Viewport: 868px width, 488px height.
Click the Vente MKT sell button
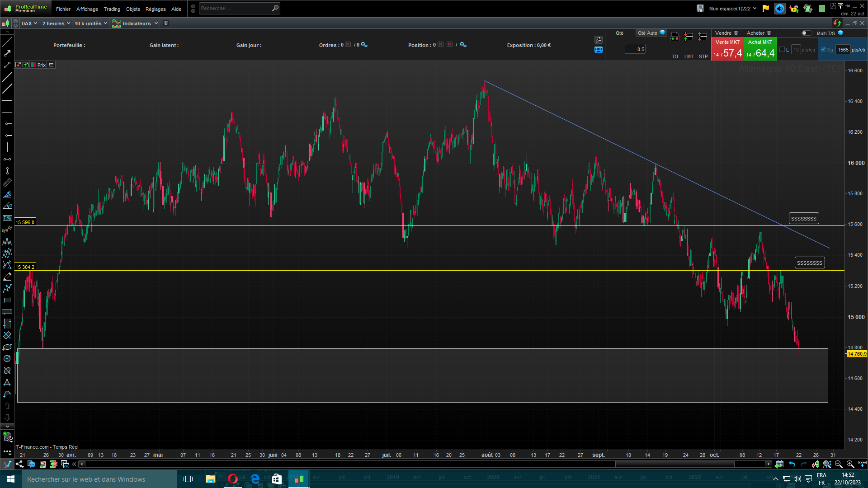click(727, 49)
